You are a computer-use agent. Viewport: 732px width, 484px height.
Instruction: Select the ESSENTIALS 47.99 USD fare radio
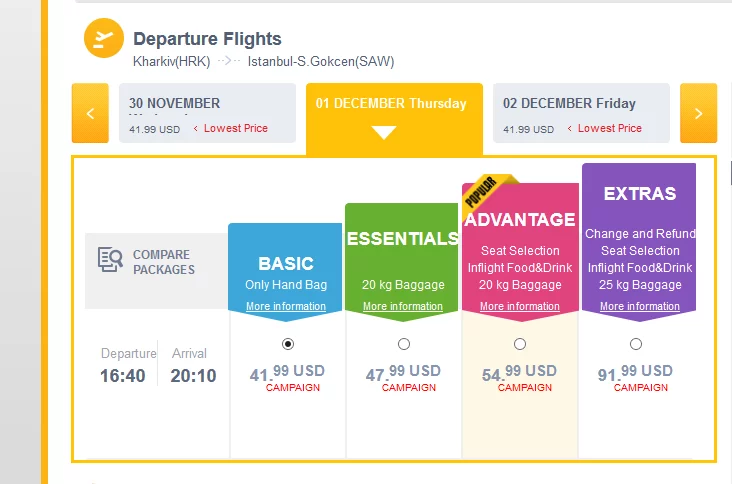(x=403, y=344)
